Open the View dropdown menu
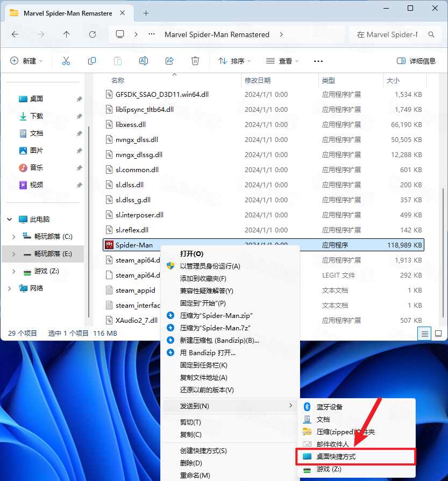The width and height of the screenshot is (448, 481). coord(282,61)
